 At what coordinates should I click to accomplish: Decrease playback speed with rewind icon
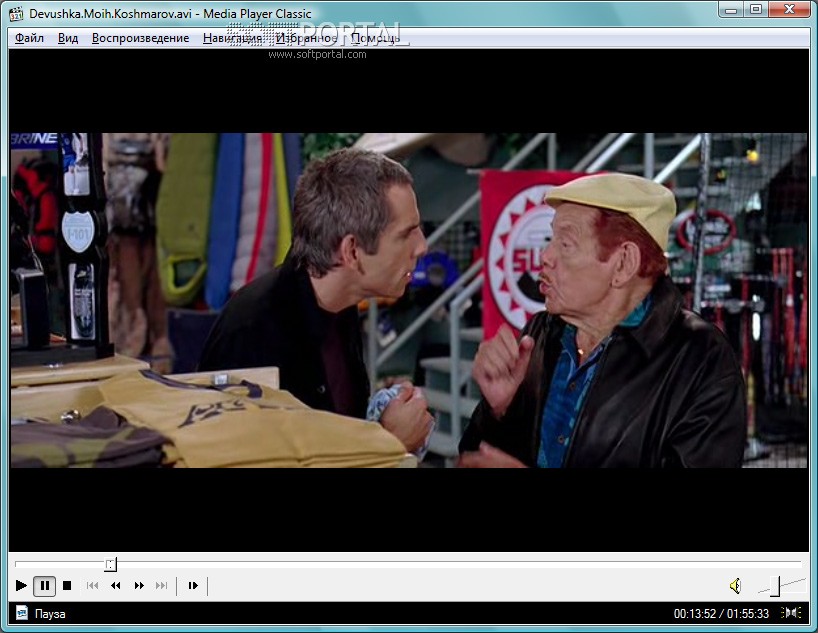point(116,586)
